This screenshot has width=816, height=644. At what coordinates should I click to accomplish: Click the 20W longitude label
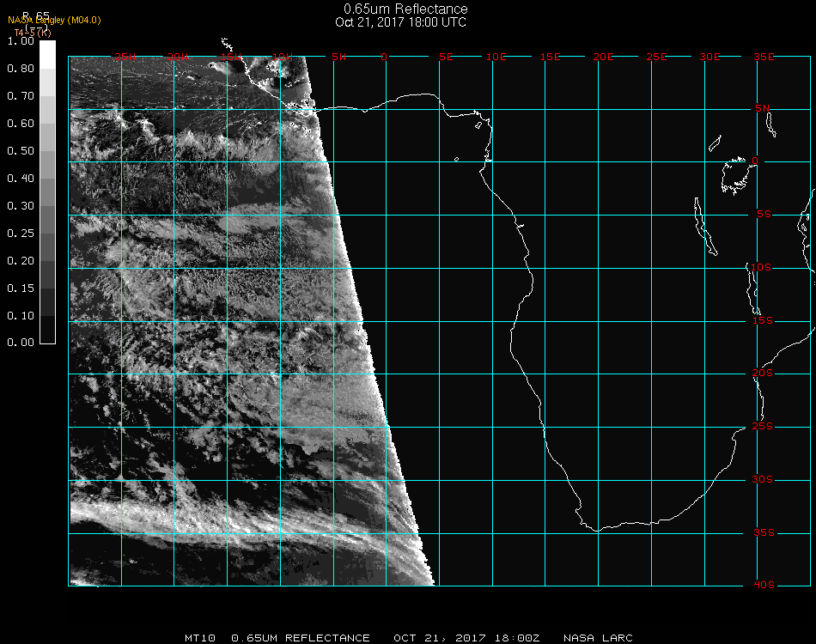pyautogui.click(x=178, y=57)
